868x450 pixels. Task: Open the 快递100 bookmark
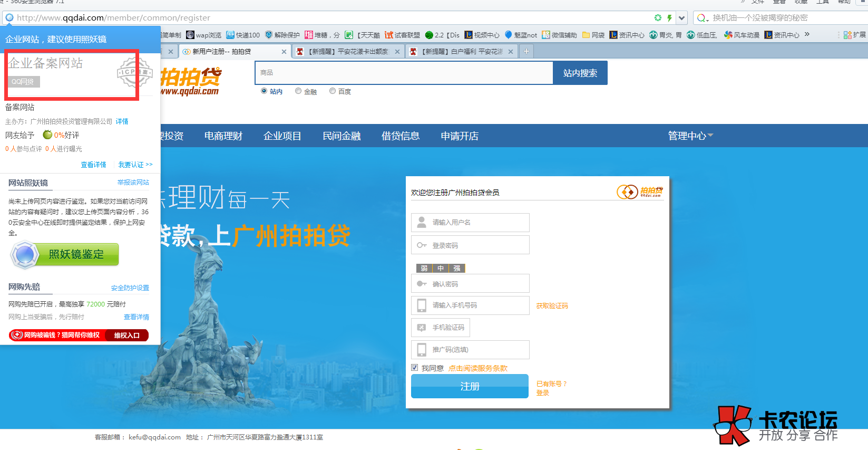[243, 35]
